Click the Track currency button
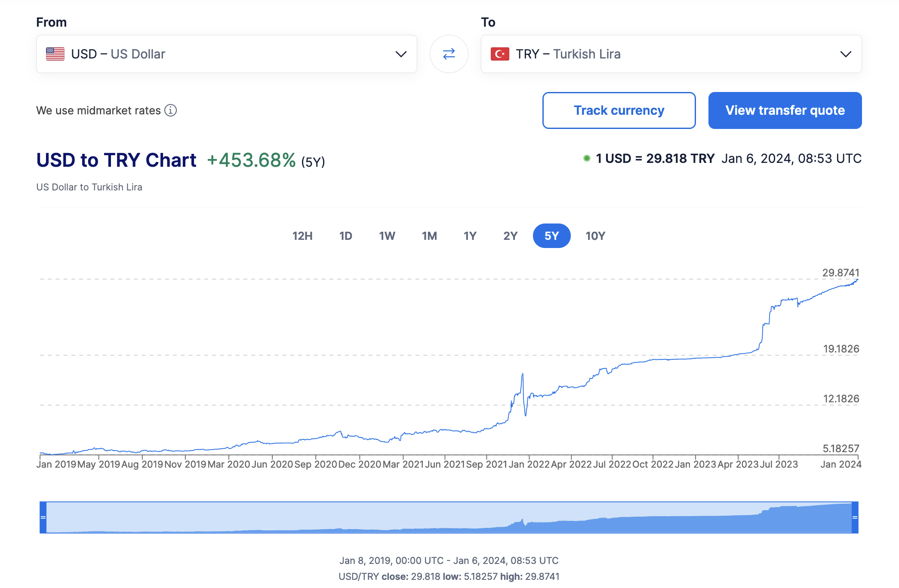 click(x=619, y=110)
